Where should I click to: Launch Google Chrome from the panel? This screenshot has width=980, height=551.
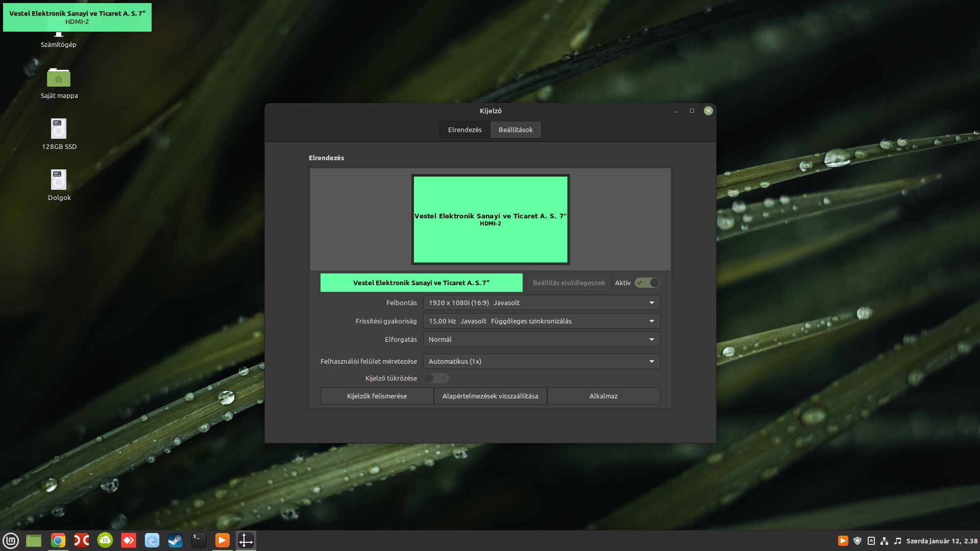coord(58,540)
